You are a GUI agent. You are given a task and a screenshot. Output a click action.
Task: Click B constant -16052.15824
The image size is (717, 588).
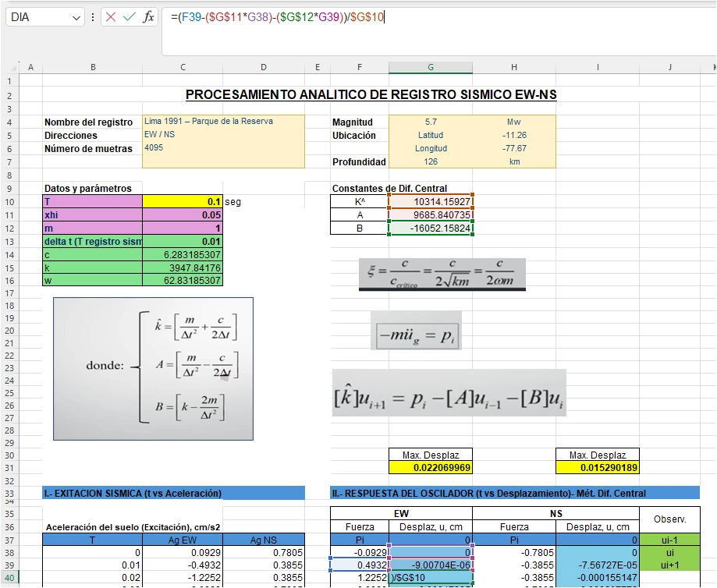point(431,228)
